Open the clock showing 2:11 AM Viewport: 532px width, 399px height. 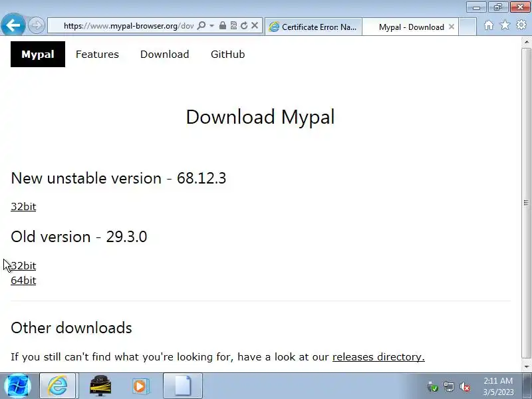[498, 386]
